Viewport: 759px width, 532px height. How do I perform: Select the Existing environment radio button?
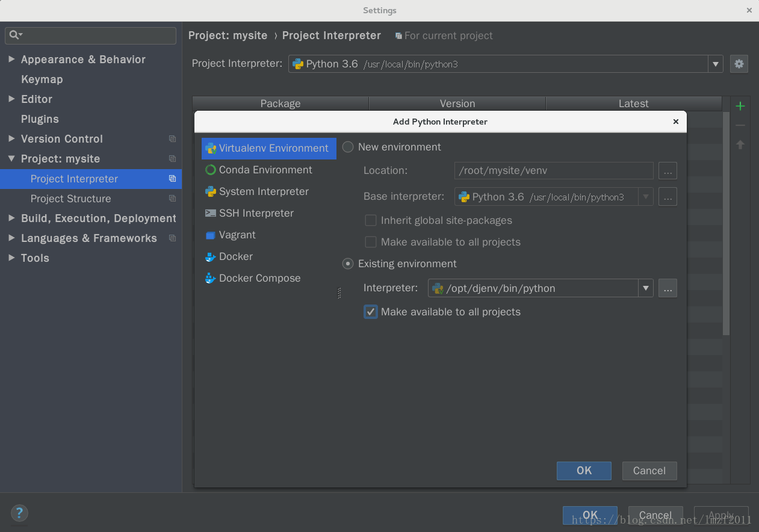coord(348,264)
